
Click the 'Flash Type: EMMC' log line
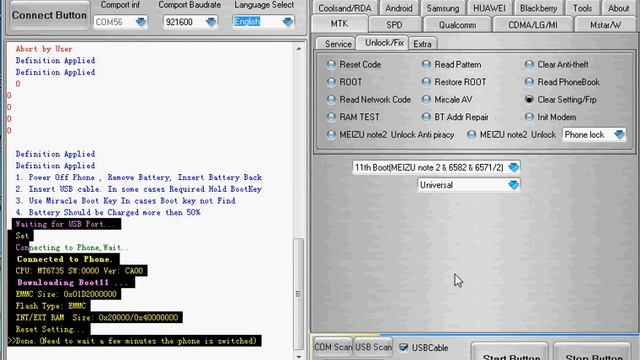(51, 306)
